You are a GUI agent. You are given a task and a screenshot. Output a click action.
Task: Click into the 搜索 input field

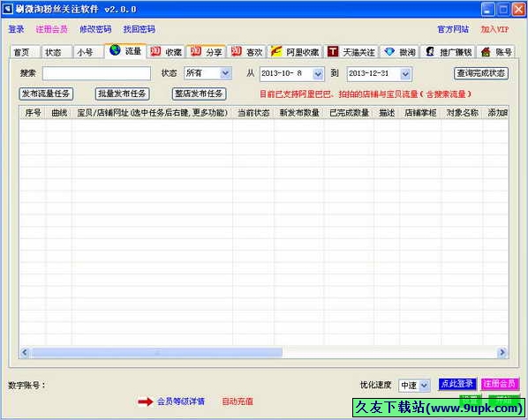(96, 73)
